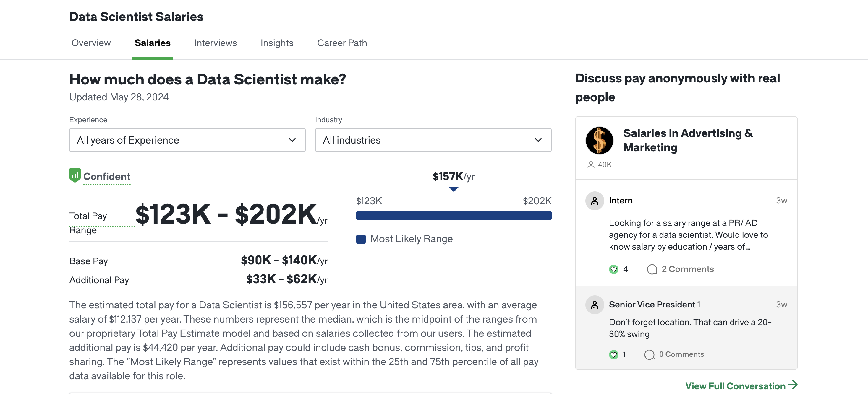This screenshot has width=868, height=394.
Task: Click the Updated May 28, 2024 text
Action: [119, 97]
